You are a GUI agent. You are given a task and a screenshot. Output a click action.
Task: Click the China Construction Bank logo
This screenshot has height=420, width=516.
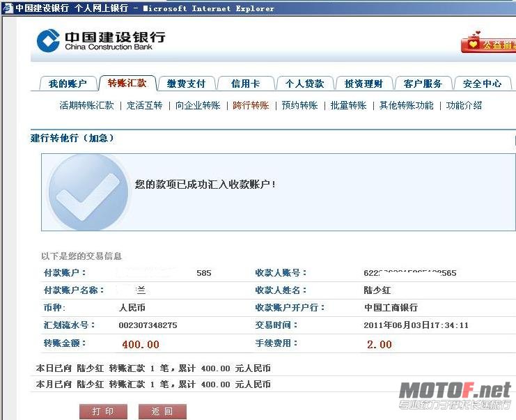pyautogui.click(x=101, y=40)
